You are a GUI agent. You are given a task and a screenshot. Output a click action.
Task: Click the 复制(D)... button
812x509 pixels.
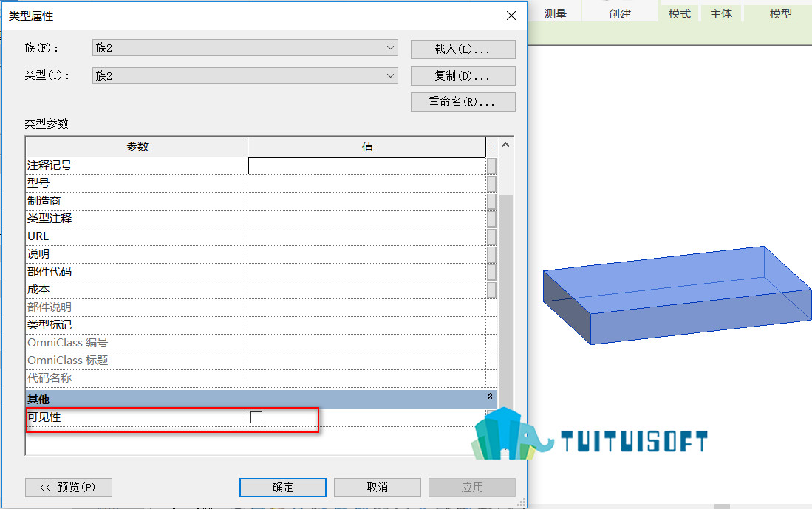pyautogui.click(x=463, y=75)
